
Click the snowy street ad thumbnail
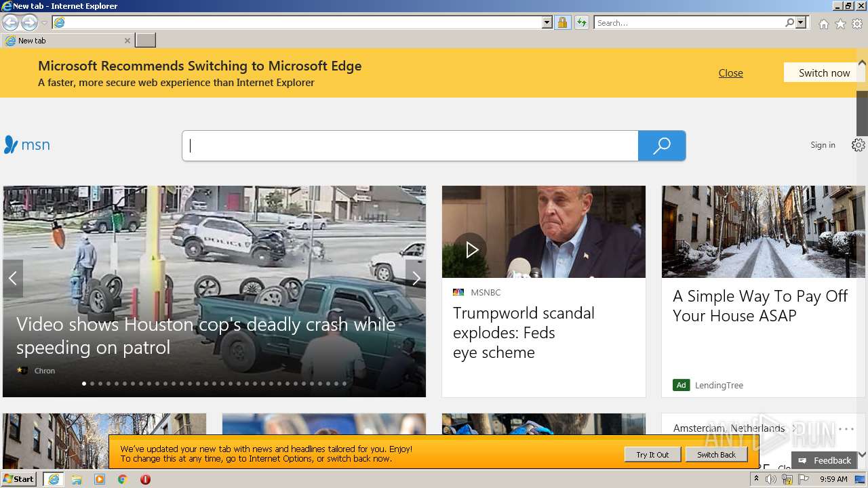[x=764, y=232]
